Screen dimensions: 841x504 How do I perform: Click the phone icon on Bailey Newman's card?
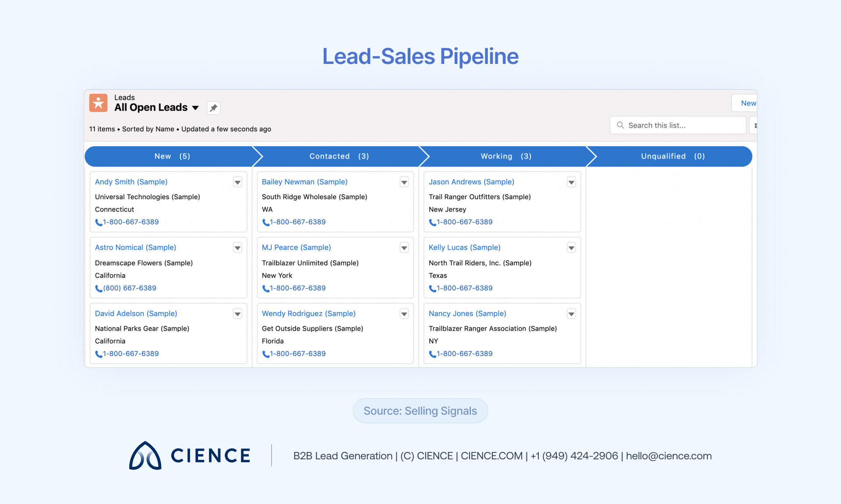pyautogui.click(x=265, y=222)
